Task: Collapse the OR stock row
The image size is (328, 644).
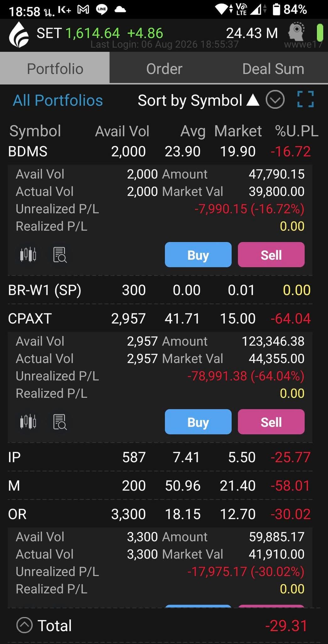Action: tap(160, 514)
